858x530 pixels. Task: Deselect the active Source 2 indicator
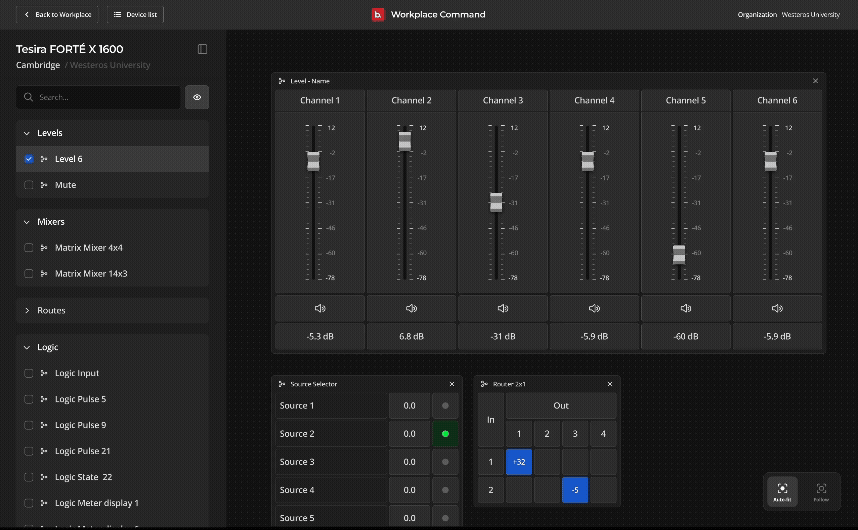[445, 434]
